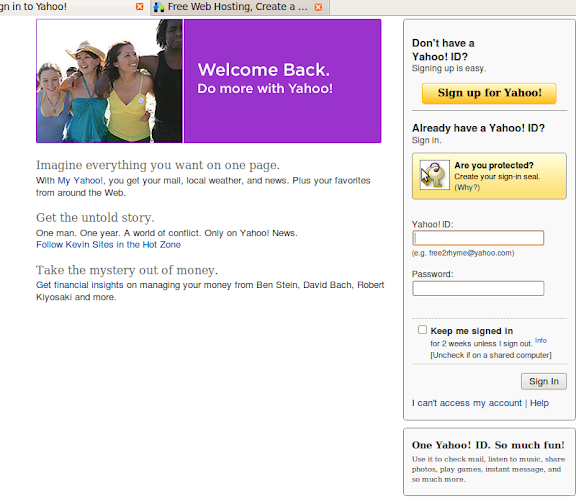The height and width of the screenshot is (504, 576).
Task: Click the Info link beside sign out text
Action: coord(541,341)
